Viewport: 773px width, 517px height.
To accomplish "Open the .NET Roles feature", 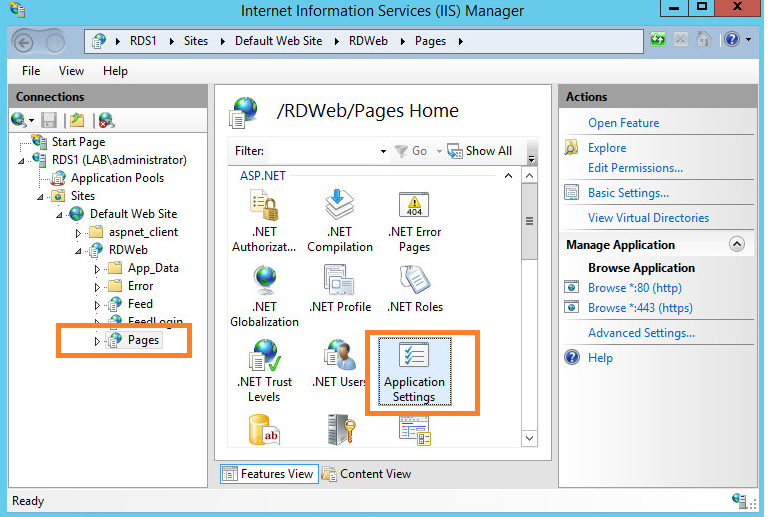I will tap(415, 289).
